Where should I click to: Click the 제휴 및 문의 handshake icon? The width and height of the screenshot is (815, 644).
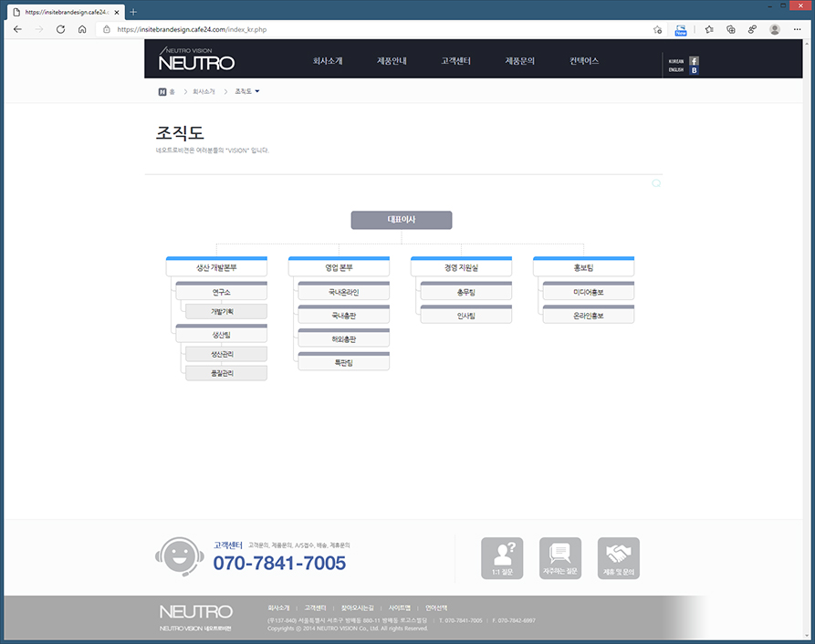point(619,558)
